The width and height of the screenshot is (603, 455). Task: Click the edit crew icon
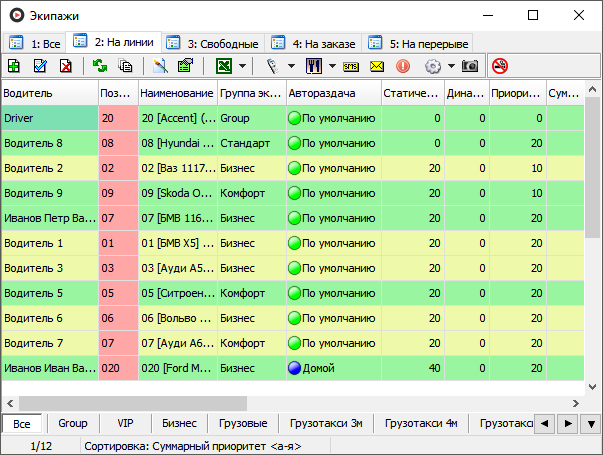(x=40, y=67)
